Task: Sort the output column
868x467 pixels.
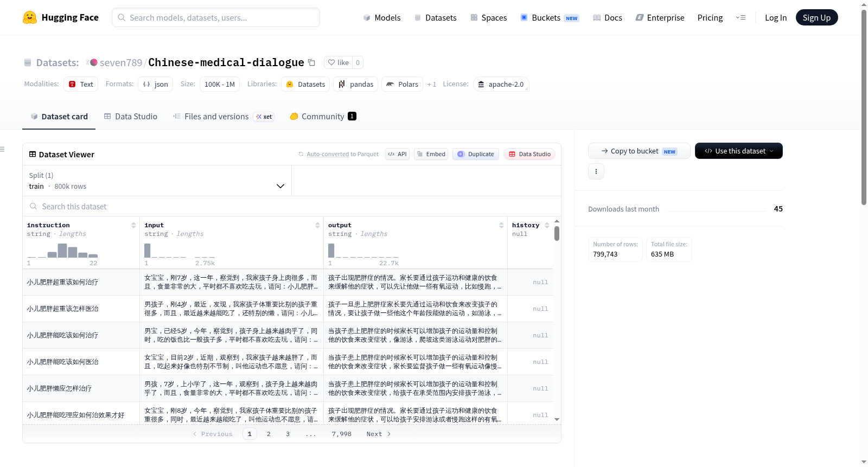Action: click(x=501, y=225)
